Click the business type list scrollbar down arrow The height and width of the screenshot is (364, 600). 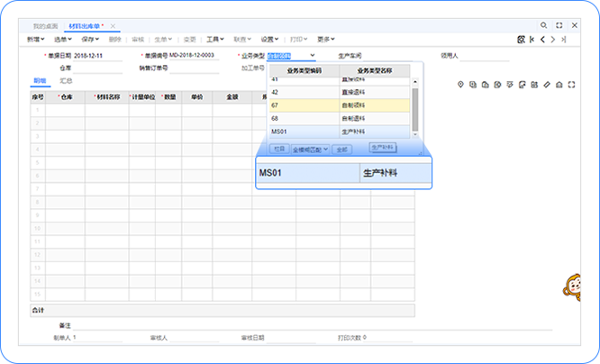[x=414, y=134]
